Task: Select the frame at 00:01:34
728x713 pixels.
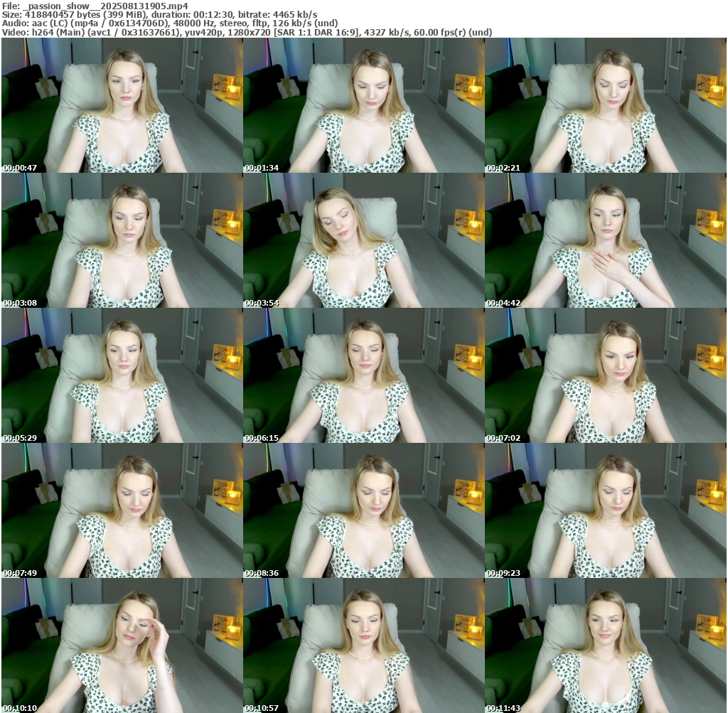Action: point(363,105)
